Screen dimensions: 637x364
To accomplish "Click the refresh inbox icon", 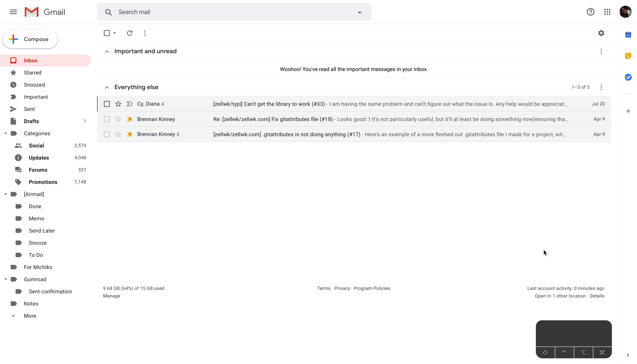I will pyautogui.click(x=130, y=33).
